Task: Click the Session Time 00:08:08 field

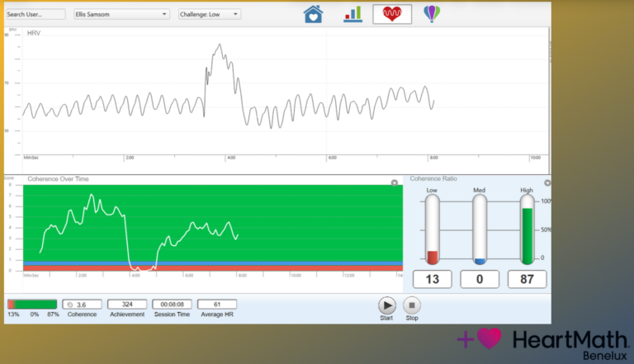Action: click(x=172, y=304)
